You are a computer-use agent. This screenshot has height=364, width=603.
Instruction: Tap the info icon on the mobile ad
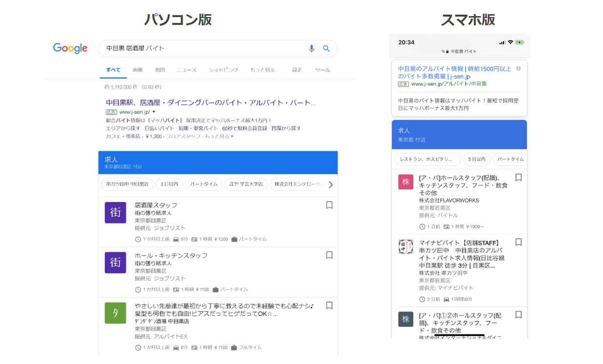point(519,68)
